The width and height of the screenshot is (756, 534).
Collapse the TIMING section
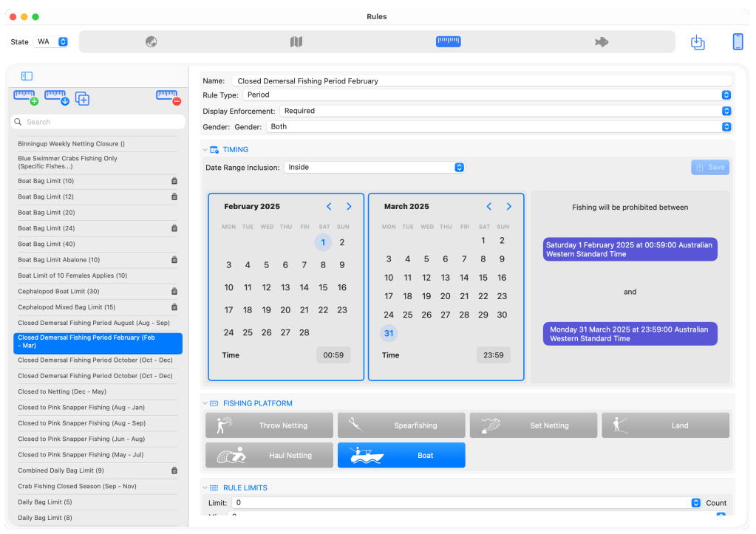[205, 150]
